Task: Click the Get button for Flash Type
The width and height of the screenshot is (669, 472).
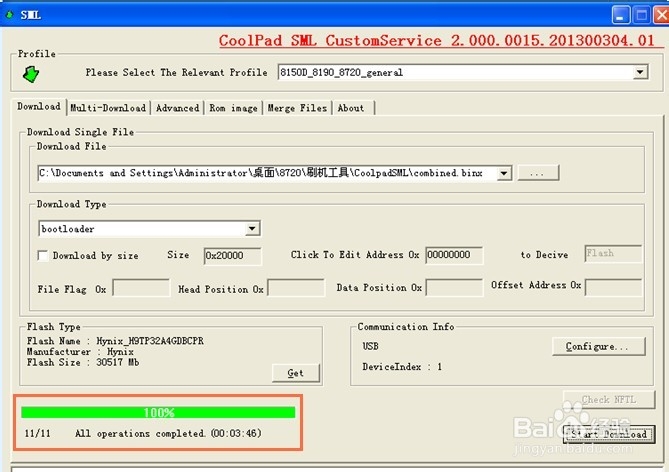Action: [x=296, y=373]
